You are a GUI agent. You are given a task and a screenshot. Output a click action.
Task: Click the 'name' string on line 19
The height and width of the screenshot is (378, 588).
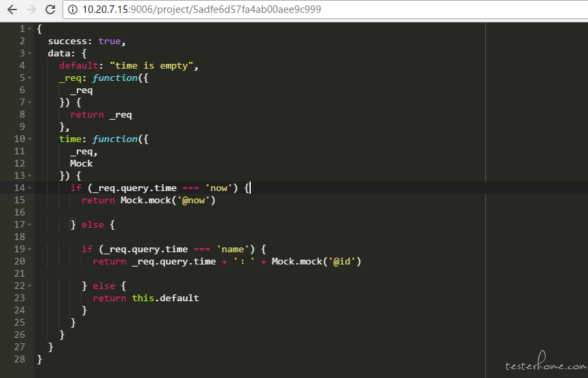click(x=233, y=249)
